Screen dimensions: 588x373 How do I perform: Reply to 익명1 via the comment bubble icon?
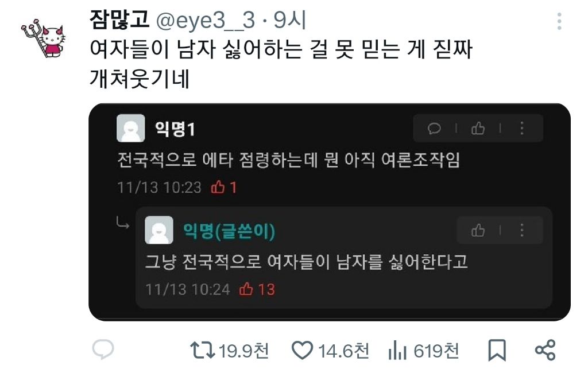click(x=434, y=129)
